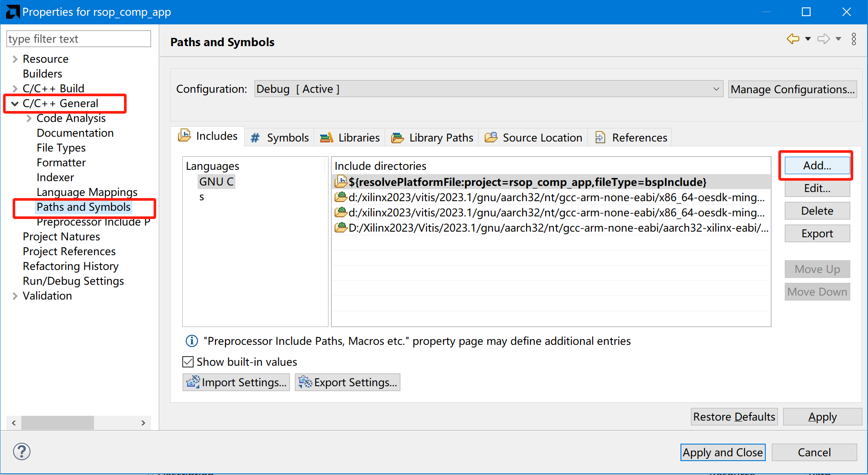Select Paths and Symbols tree item
The image size is (868, 475).
click(83, 207)
